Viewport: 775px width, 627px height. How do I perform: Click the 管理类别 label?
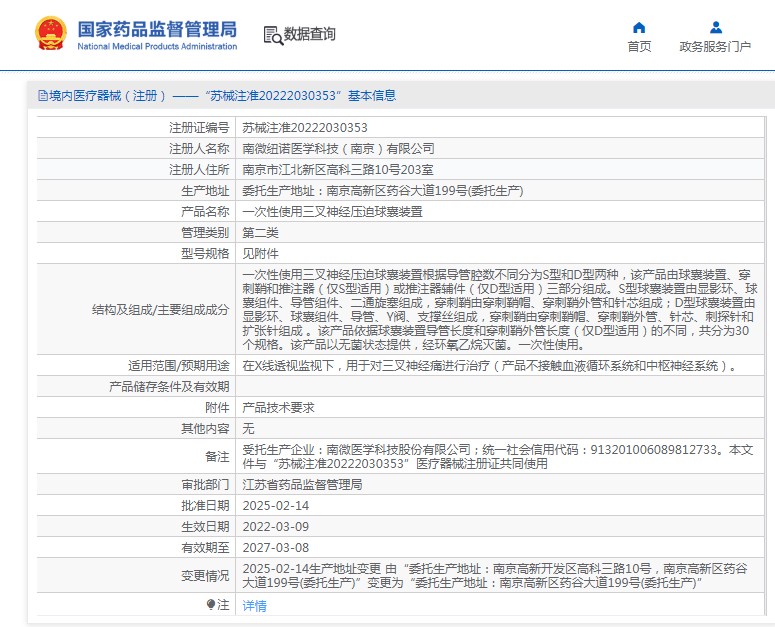click(x=205, y=233)
